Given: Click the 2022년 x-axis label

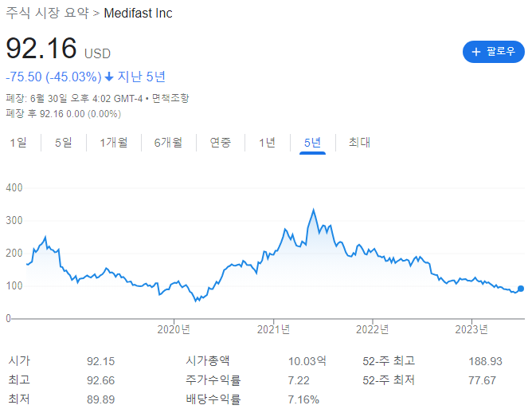Looking at the screenshot, I should click(x=372, y=329).
